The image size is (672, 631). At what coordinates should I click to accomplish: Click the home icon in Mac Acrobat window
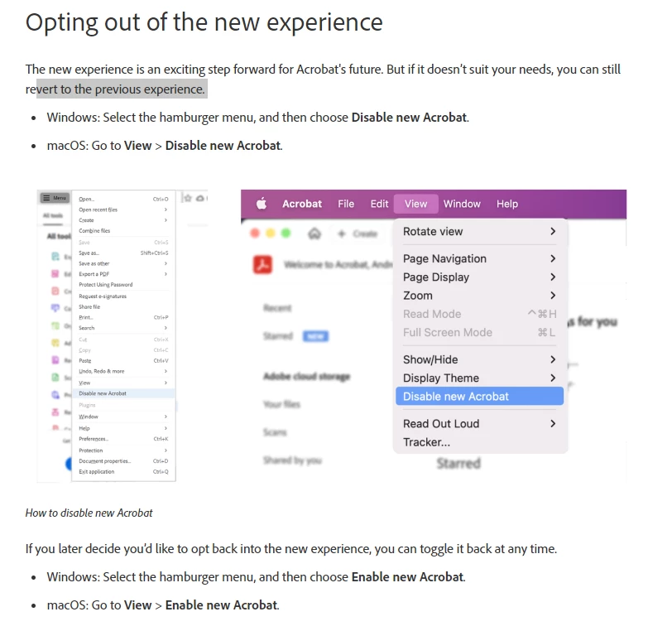[314, 234]
